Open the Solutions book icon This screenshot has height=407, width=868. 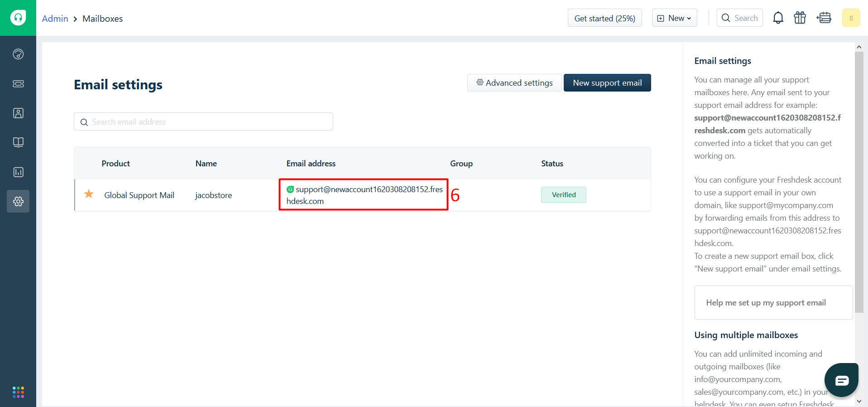coord(18,142)
